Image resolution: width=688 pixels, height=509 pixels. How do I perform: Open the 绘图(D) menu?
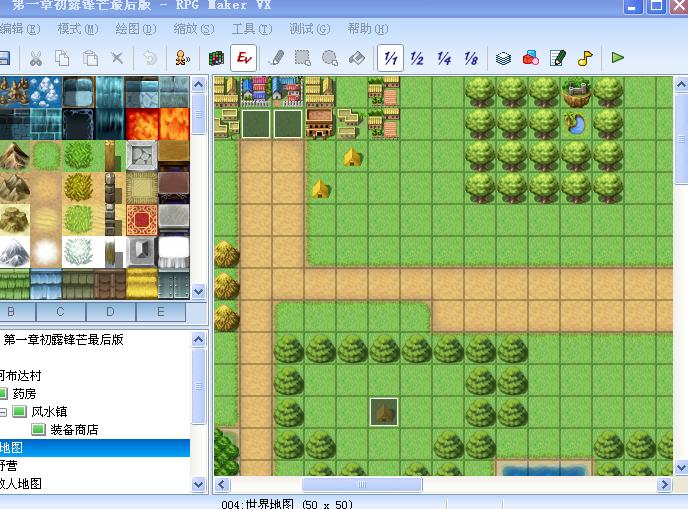[136, 29]
